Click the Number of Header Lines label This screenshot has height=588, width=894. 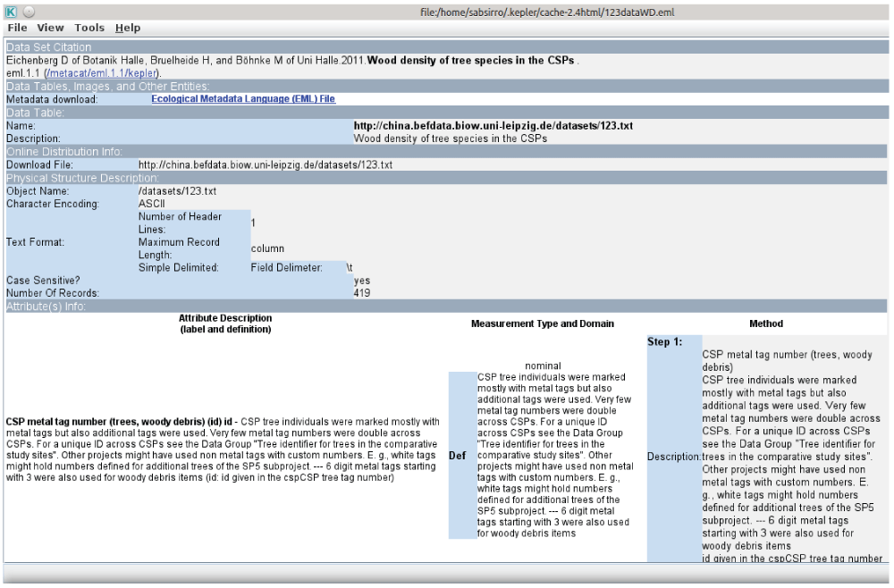[180, 223]
